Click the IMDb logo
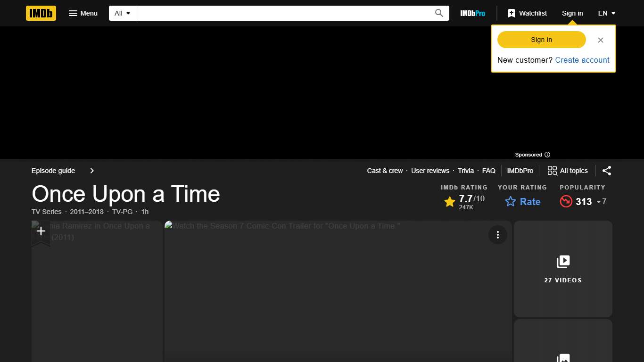The width and height of the screenshot is (644, 362). [41, 13]
